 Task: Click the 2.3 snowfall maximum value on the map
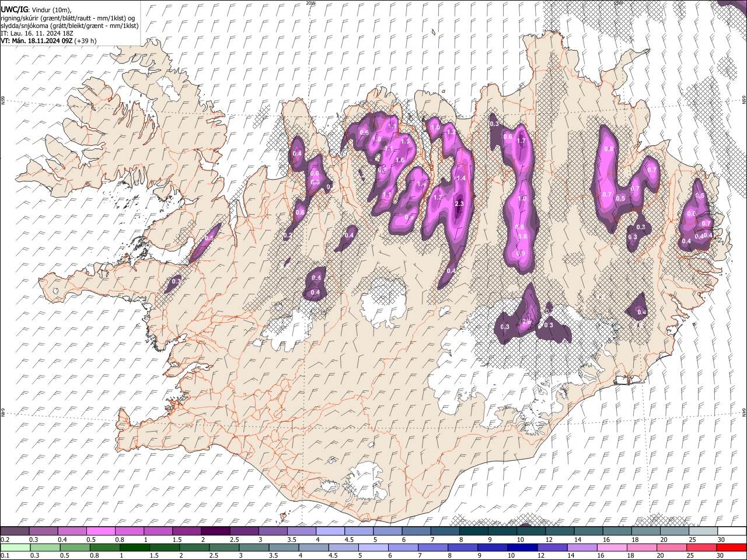pyautogui.click(x=459, y=204)
